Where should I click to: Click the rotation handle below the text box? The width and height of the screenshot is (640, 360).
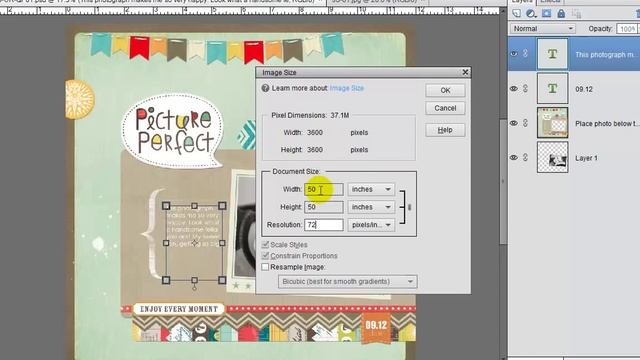[194, 288]
